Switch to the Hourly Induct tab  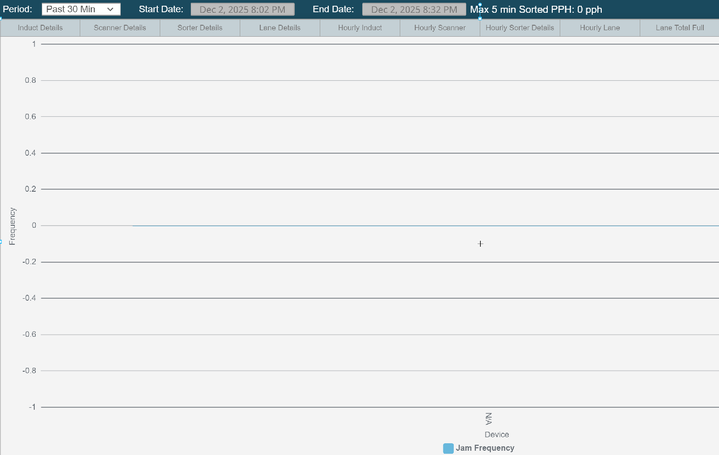tap(360, 28)
